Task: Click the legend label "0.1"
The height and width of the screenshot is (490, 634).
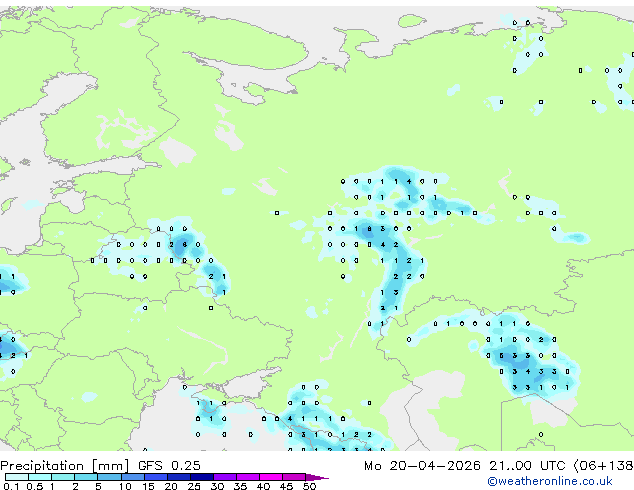Action: point(11,486)
